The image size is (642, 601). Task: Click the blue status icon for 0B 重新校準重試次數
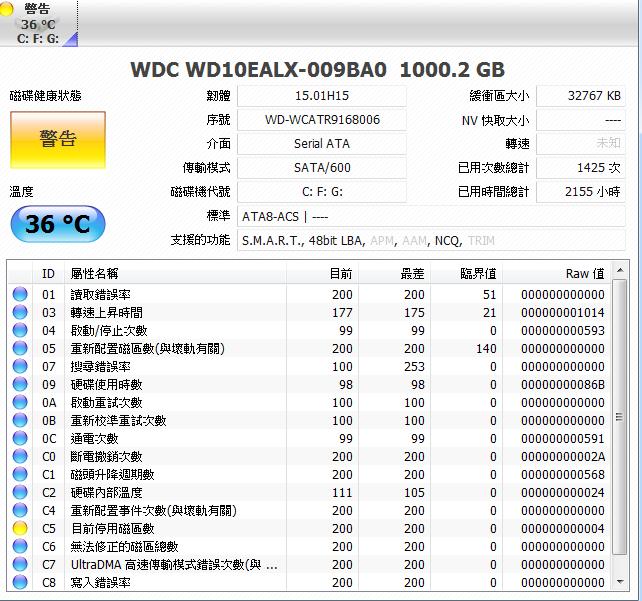20,420
